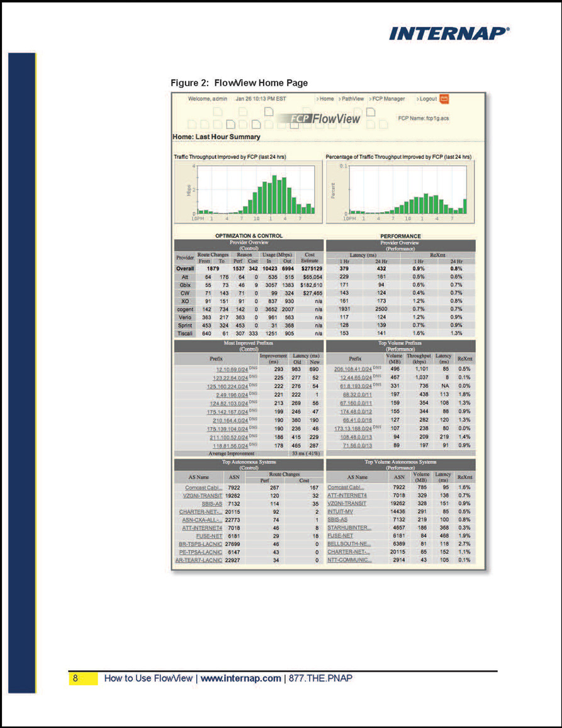
Task: Go to the Home navigation link
Action: pos(325,99)
